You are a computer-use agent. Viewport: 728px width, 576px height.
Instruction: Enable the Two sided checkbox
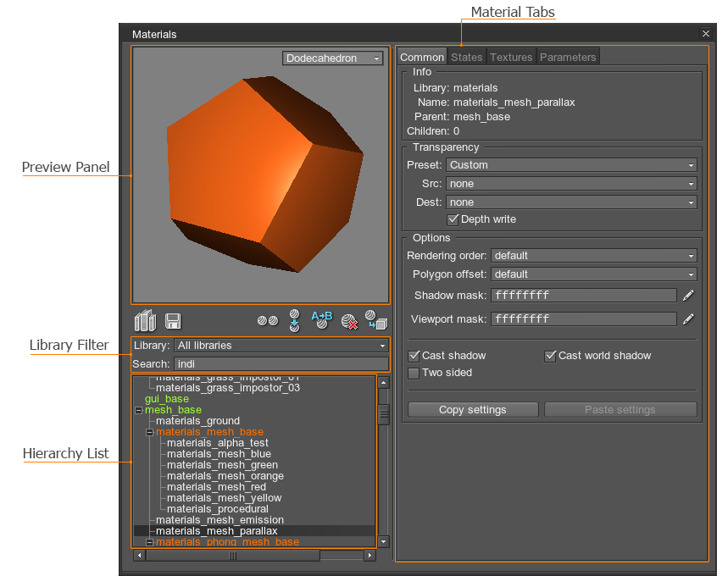tap(414, 374)
